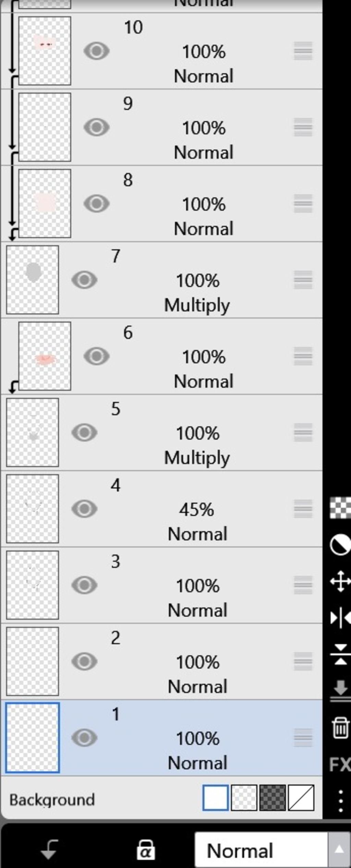Image resolution: width=351 pixels, height=868 pixels.
Task: Delete the layer with trash icon
Action: tap(340, 727)
